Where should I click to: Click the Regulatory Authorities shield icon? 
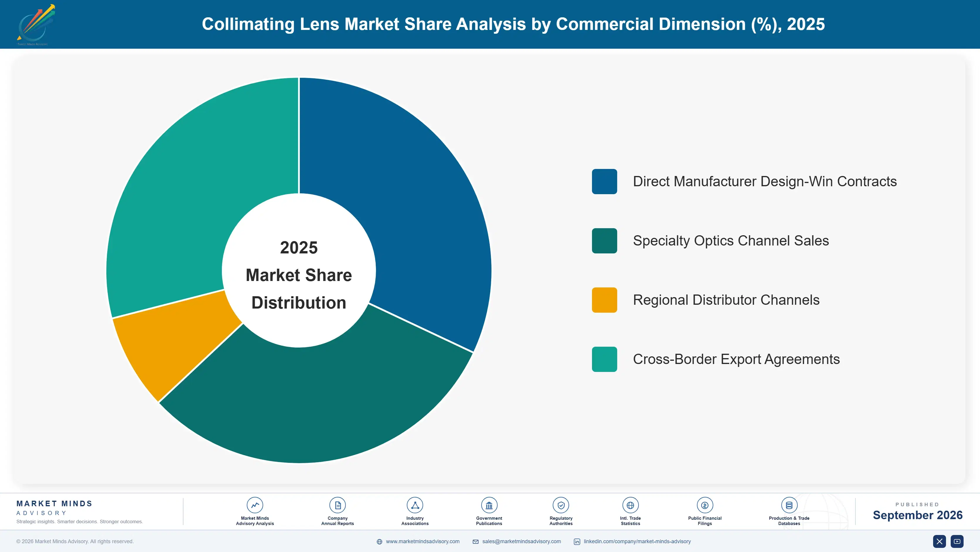point(561,505)
